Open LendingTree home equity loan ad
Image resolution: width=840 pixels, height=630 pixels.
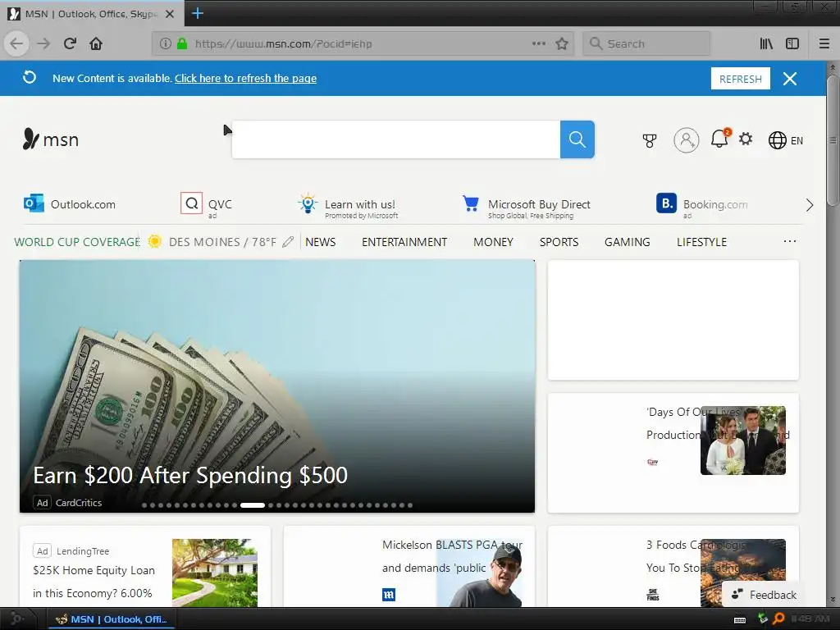(94, 582)
